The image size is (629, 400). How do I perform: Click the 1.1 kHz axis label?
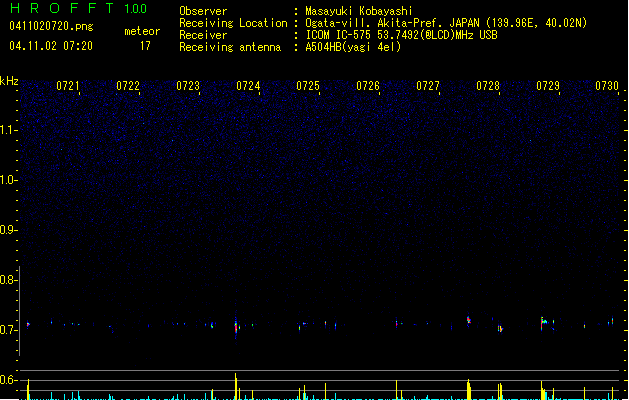(8, 130)
